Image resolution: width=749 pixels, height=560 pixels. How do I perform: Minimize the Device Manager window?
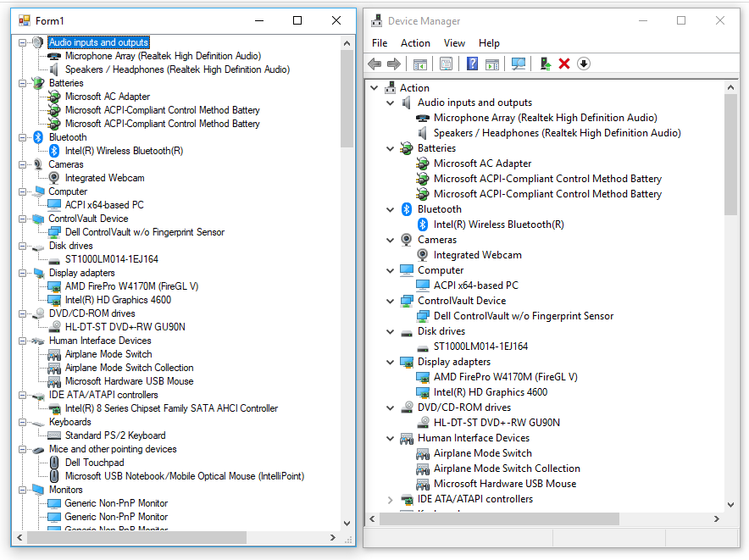[643, 20]
